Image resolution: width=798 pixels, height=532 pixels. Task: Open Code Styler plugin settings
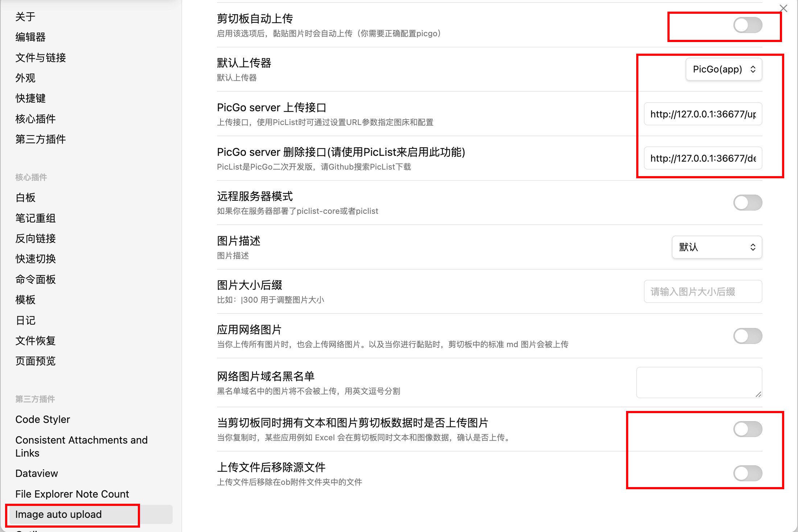tap(42, 419)
